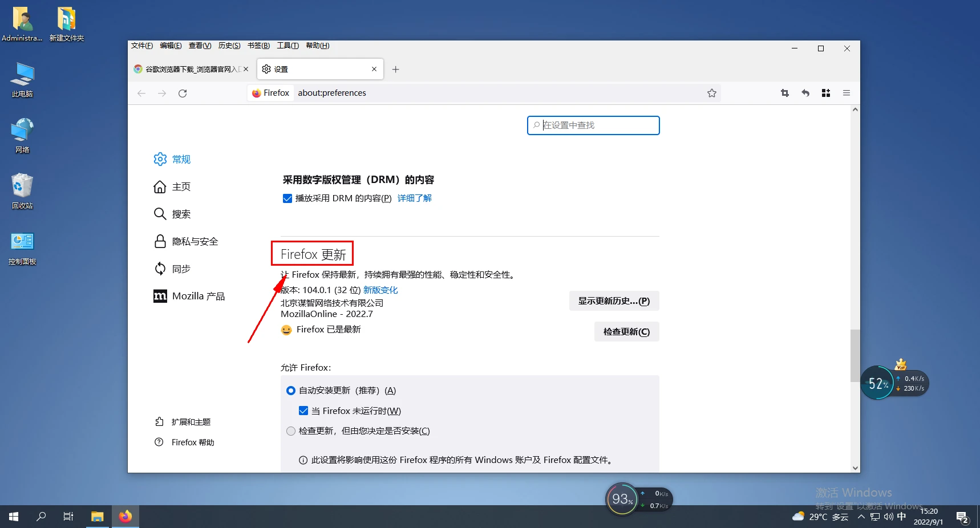
Task: Select 控制面板 desktop icon
Action: click(22, 249)
